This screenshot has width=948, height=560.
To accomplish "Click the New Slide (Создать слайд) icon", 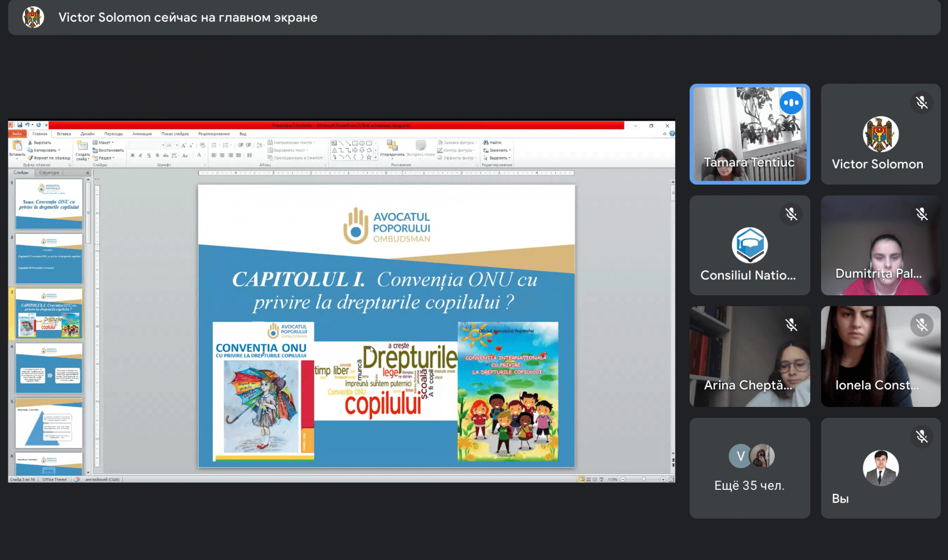I will point(82,145).
